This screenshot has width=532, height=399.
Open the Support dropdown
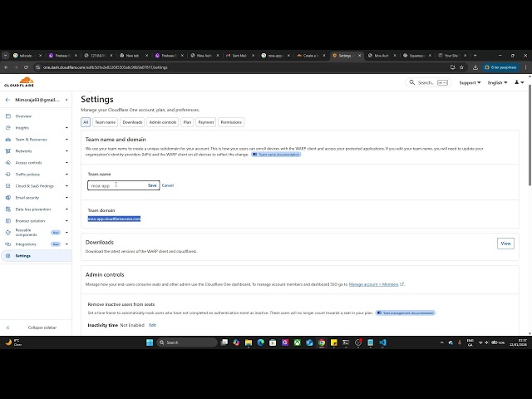click(x=470, y=82)
